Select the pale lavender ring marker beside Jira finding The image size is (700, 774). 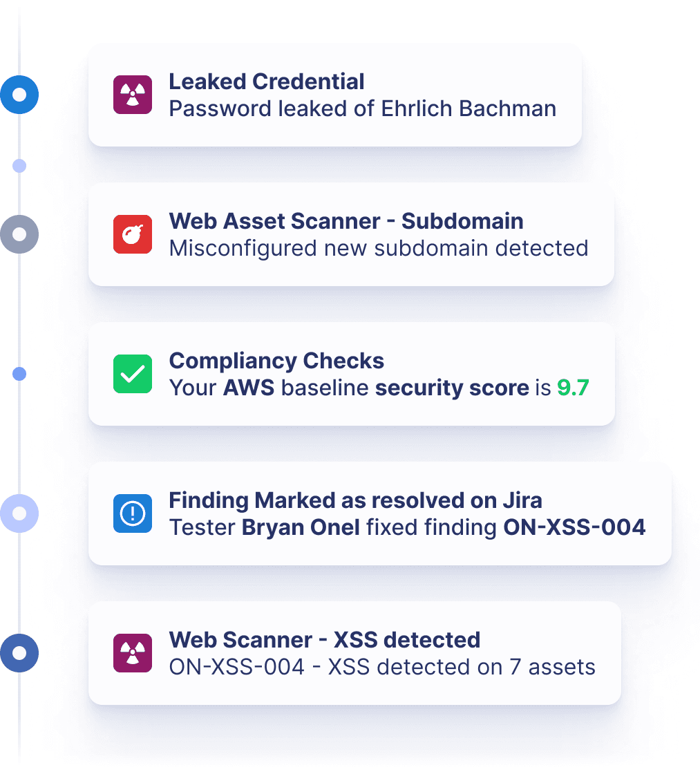point(19,513)
